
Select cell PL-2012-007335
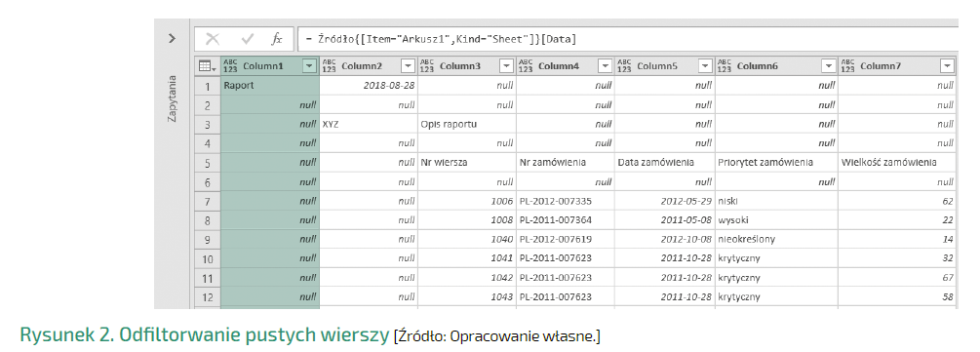coord(566,201)
